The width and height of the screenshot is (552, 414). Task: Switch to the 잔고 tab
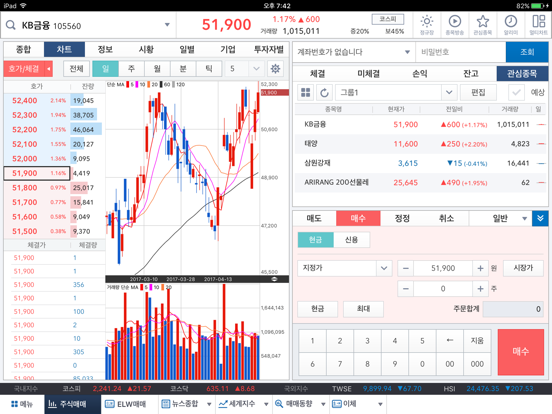[x=471, y=73]
